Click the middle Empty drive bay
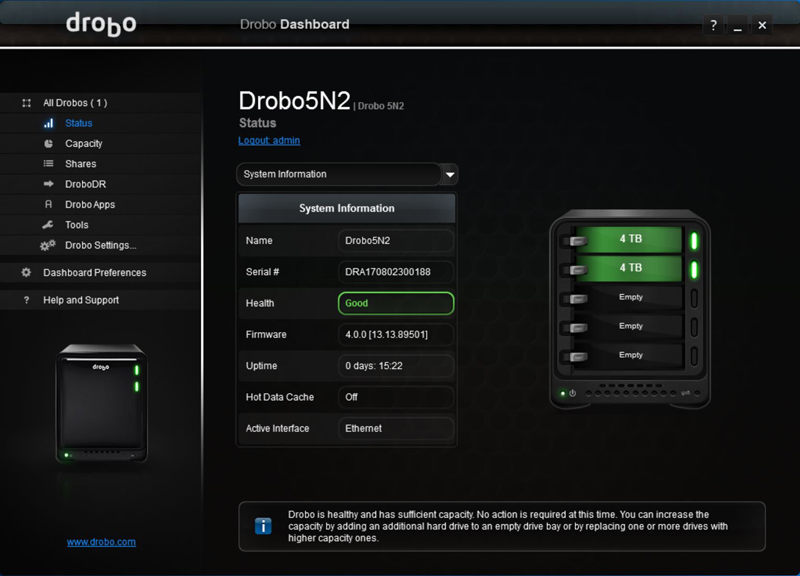Screen dimensions: 800x576 click(x=631, y=326)
